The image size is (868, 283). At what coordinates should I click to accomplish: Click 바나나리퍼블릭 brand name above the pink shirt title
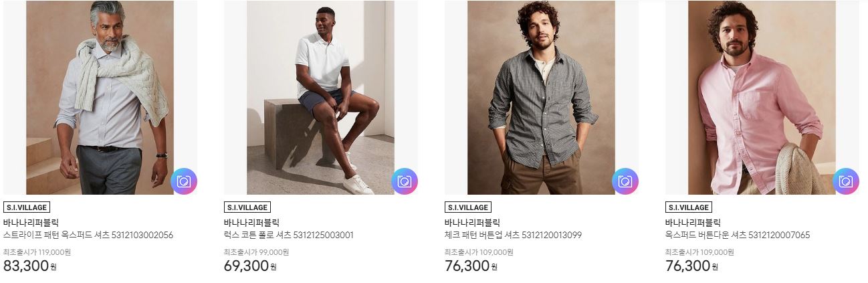coord(693,223)
